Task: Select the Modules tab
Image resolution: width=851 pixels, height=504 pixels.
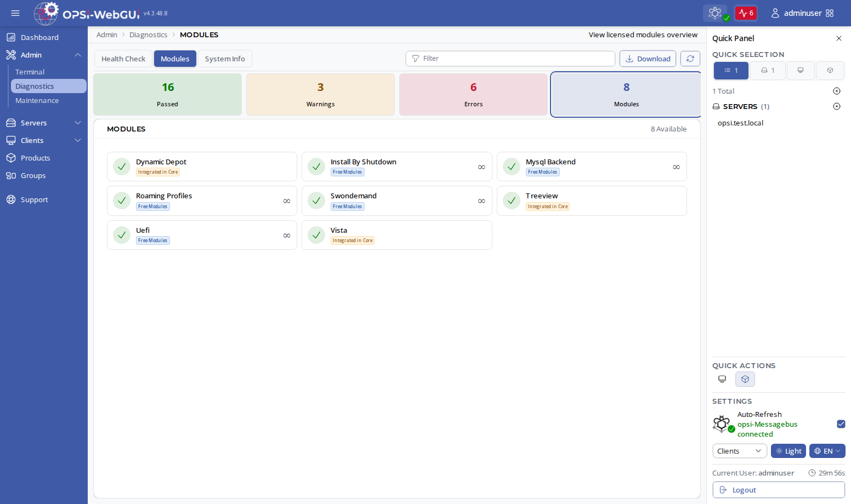Action: point(175,59)
